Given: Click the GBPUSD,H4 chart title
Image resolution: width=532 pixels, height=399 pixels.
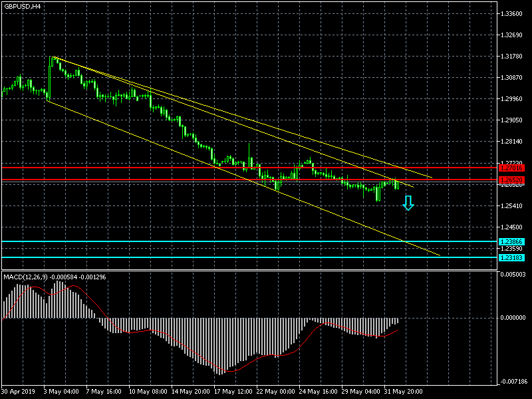Looking at the screenshot, I should (x=22, y=6).
